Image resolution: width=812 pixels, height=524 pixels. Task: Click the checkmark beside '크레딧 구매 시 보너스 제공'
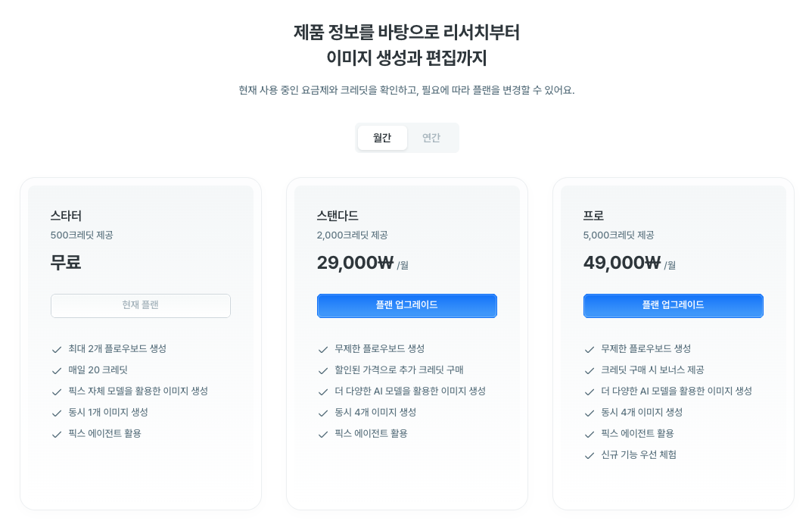click(590, 370)
